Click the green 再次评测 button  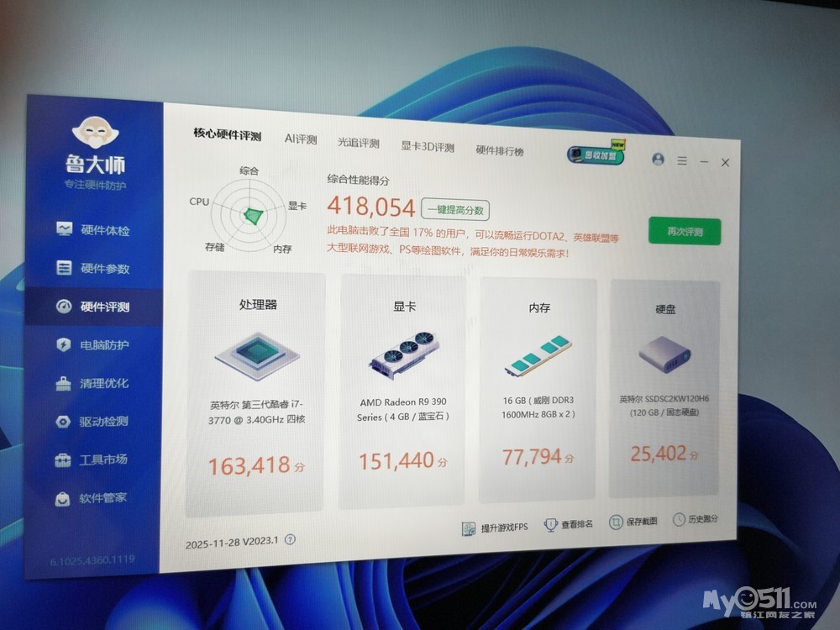(684, 231)
